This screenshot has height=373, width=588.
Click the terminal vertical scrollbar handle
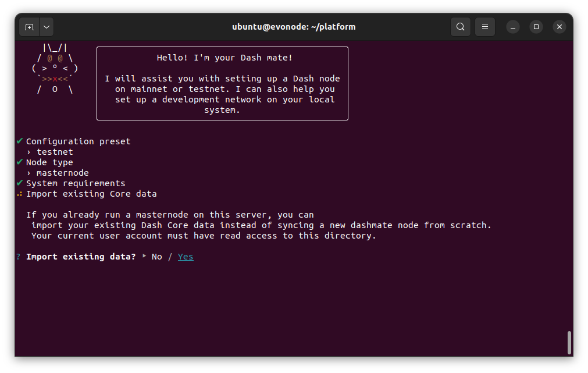click(569, 342)
